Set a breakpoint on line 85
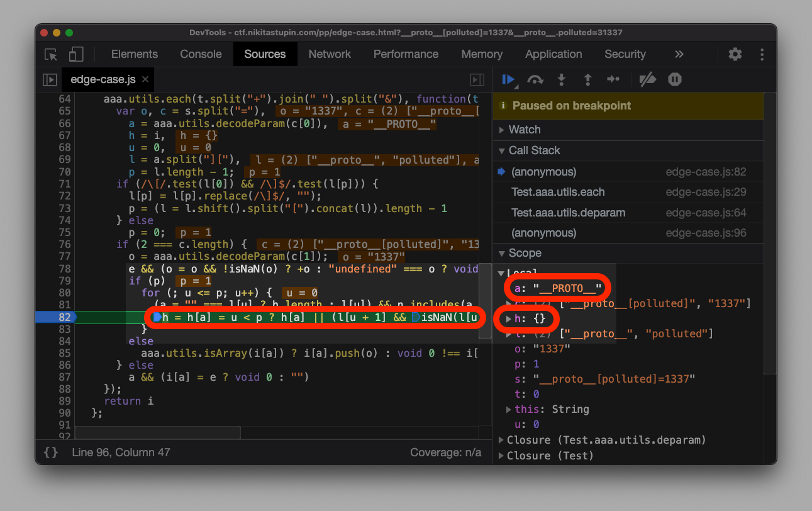The height and width of the screenshot is (511, 812). [x=64, y=353]
